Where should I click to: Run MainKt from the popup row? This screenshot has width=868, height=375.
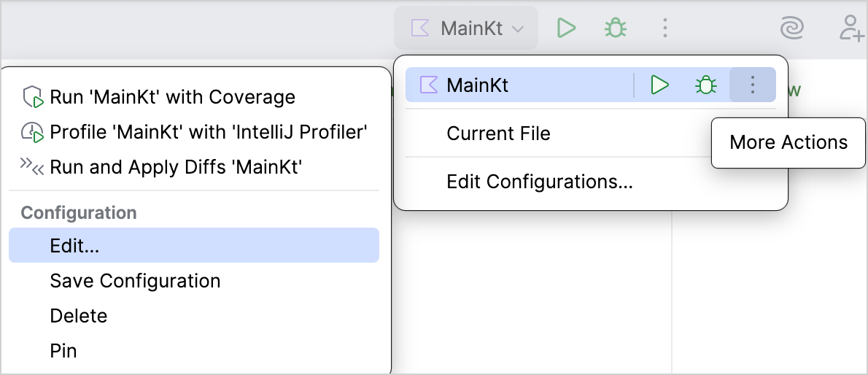659,85
